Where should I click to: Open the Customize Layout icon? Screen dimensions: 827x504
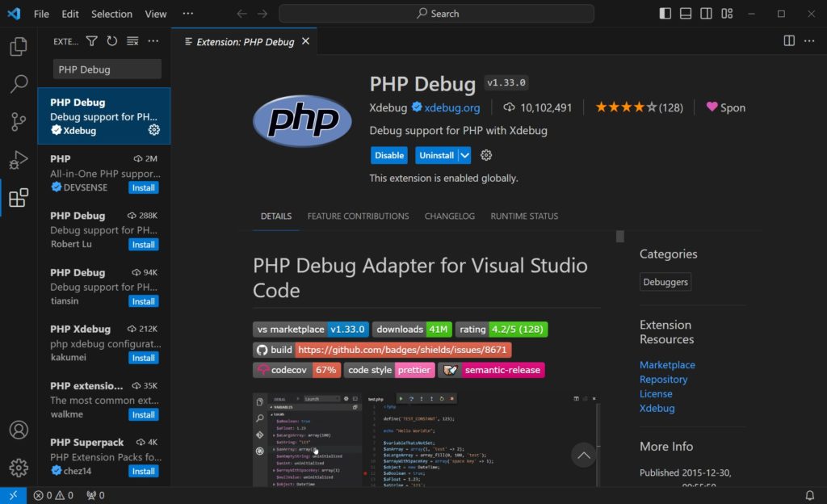pos(727,14)
